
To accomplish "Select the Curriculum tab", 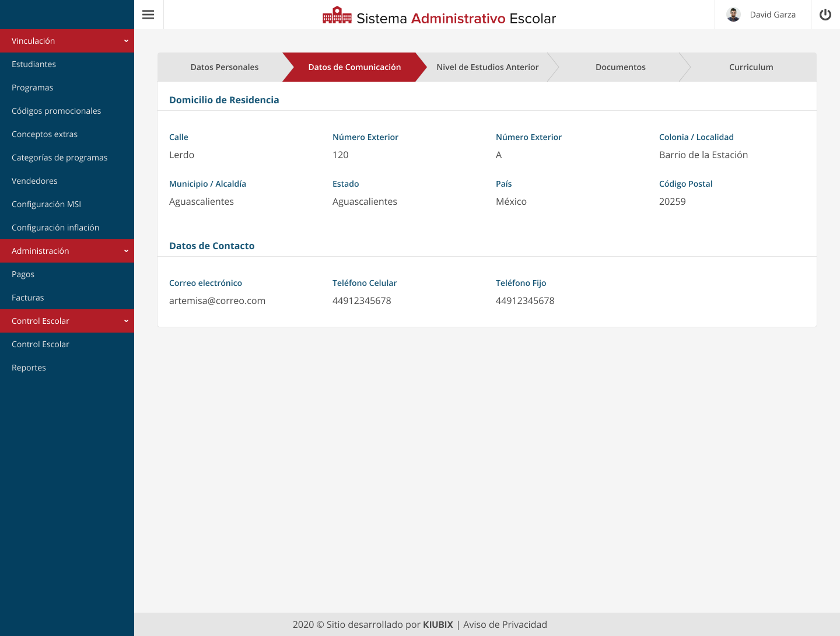I will click(751, 67).
